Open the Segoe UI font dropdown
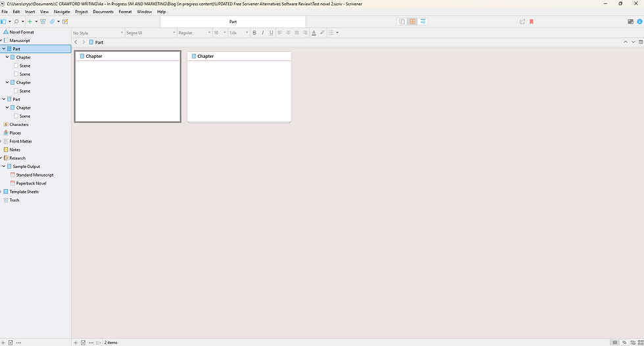Screen dimensions: 644x346 (150, 33)
